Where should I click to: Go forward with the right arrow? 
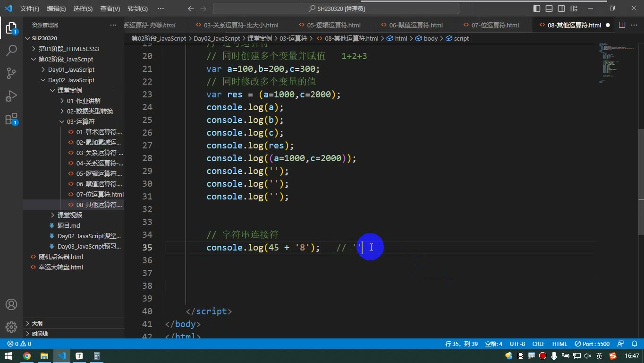click(x=203, y=9)
